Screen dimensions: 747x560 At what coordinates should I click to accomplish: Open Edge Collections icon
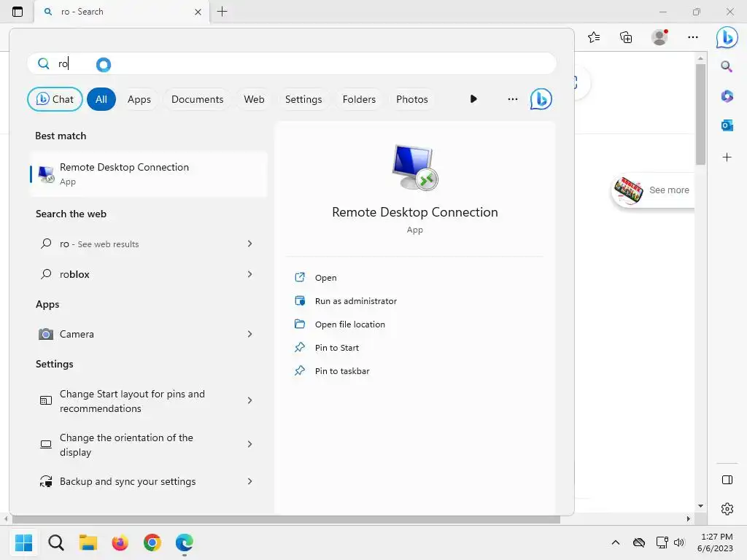[626, 37]
